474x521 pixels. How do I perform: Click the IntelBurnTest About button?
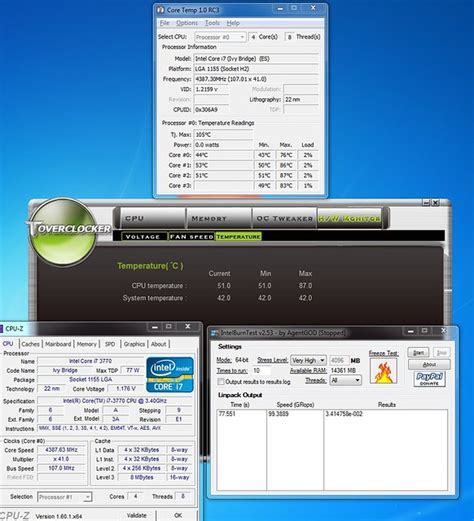[429, 364]
